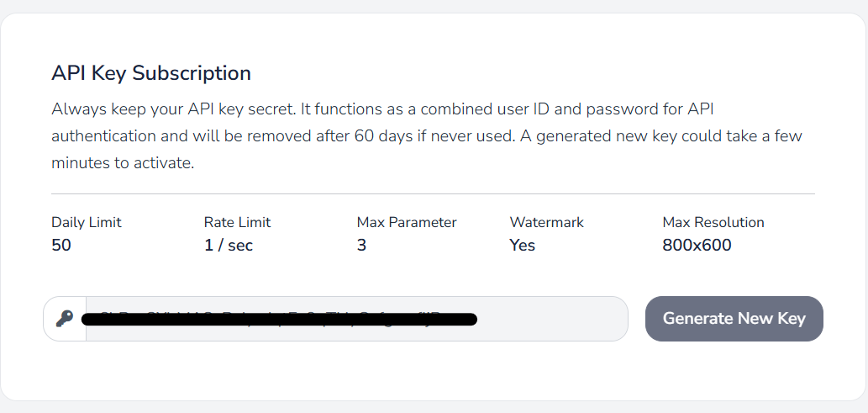Click the rate limit value 1 / sec
The height and width of the screenshot is (413, 868).
point(229,245)
